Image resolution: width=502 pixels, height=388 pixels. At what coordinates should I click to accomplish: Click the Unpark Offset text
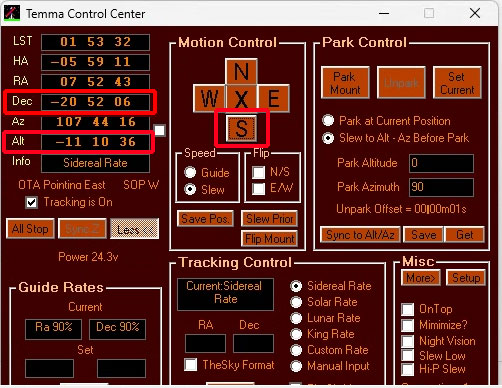(x=401, y=209)
